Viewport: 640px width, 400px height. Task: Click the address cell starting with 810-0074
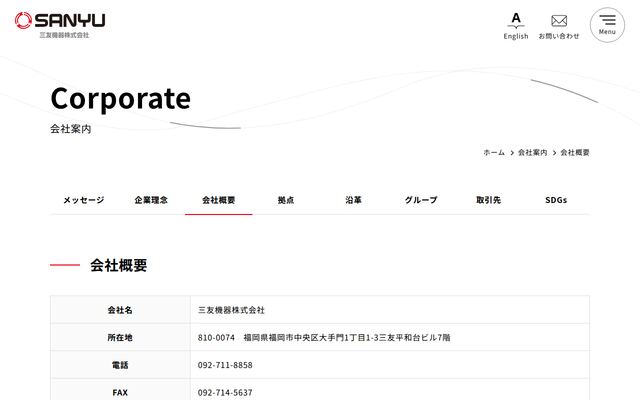click(x=390, y=337)
